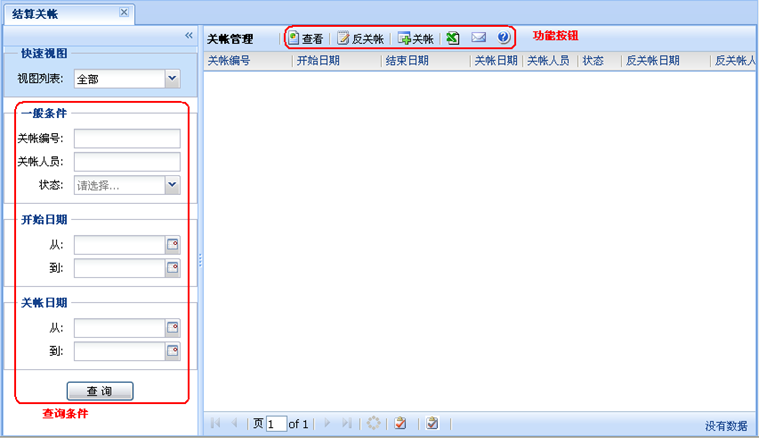Select the 结算关帐 tab

(69, 14)
